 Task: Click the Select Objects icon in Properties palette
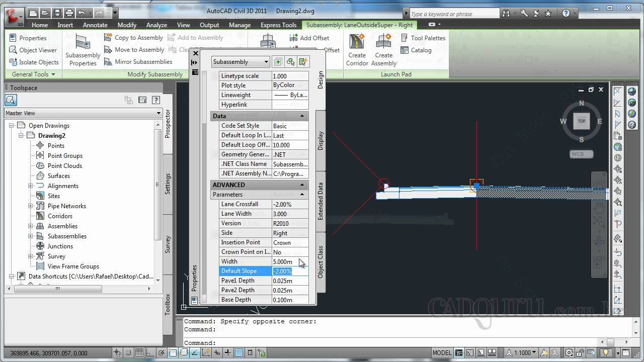tap(290, 62)
